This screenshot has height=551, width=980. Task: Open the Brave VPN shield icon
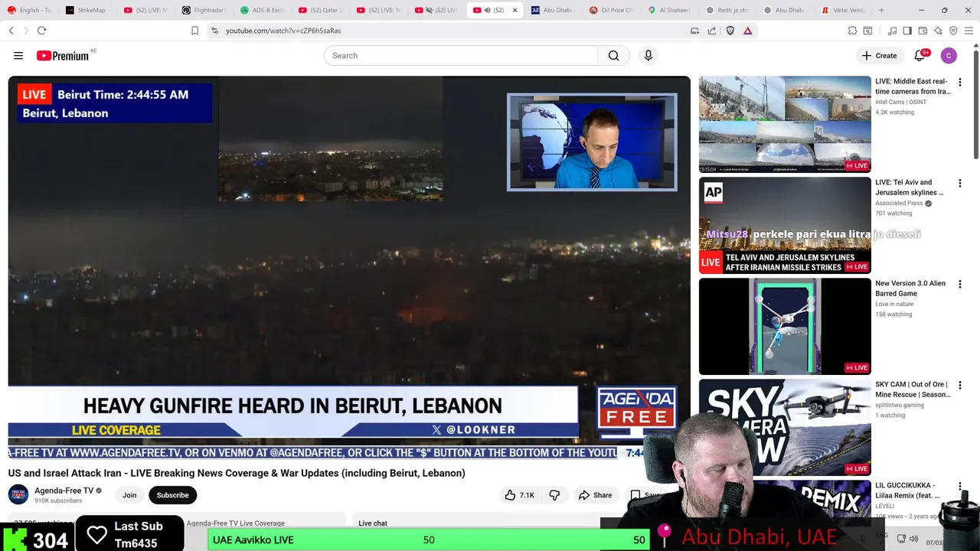953,31
